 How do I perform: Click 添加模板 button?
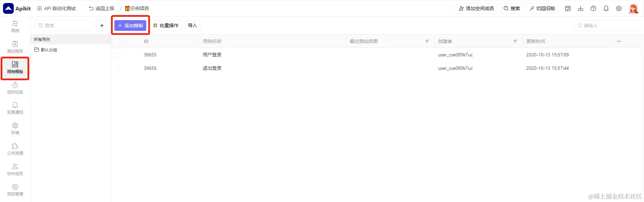(130, 26)
